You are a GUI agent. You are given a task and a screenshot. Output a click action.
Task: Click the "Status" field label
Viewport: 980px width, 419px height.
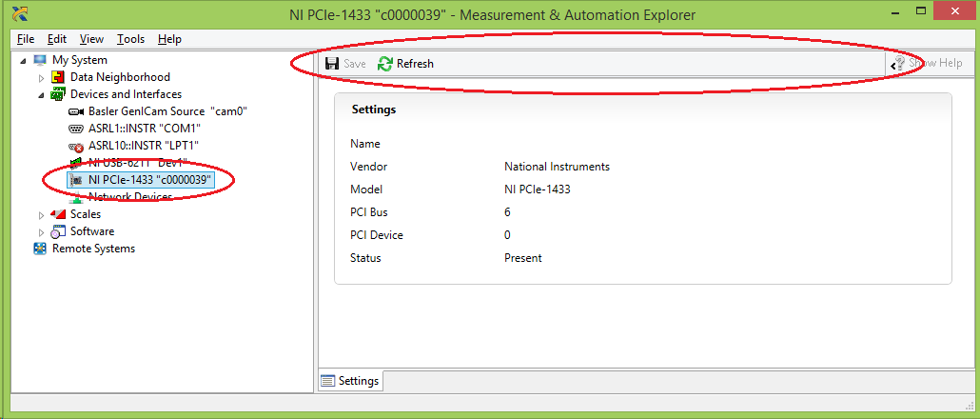coord(365,258)
